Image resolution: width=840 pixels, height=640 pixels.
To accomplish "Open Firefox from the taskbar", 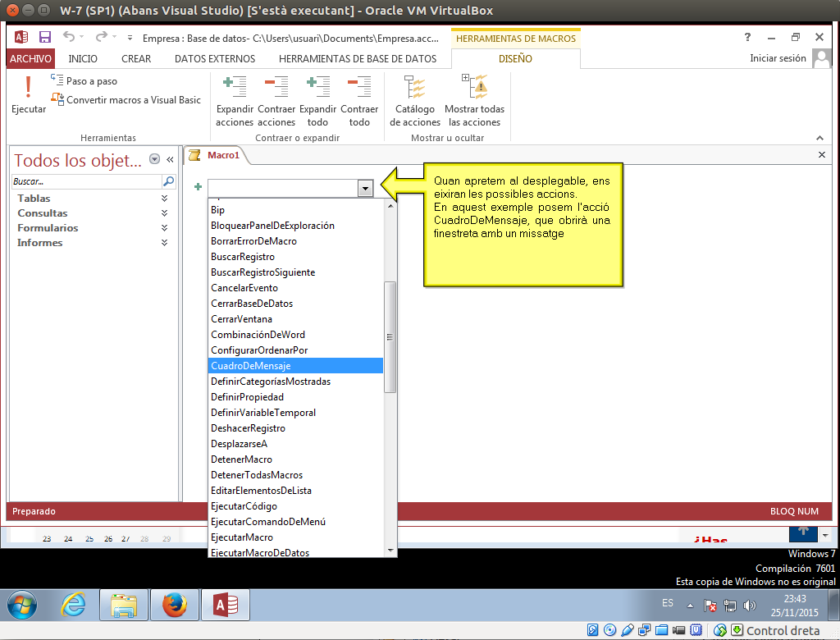I will [x=175, y=606].
